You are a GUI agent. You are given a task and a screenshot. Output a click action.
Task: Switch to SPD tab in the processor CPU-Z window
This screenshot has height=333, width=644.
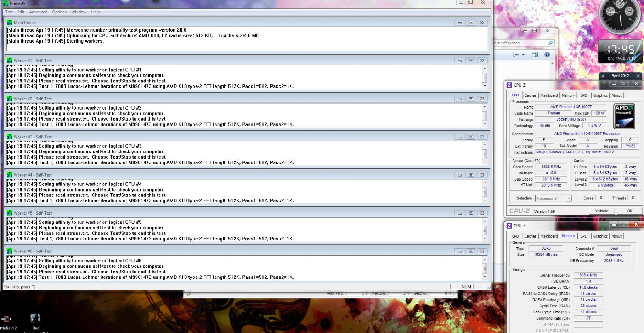click(x=584, y=95)
